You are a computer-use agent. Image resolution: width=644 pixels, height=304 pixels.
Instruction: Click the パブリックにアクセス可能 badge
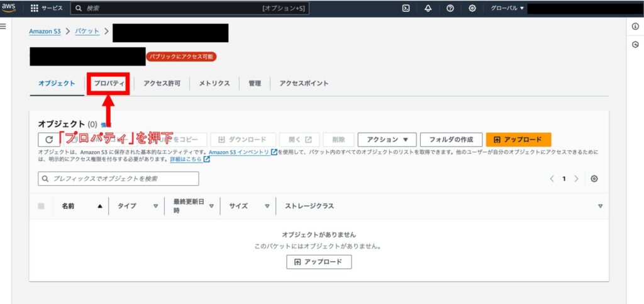181,57
